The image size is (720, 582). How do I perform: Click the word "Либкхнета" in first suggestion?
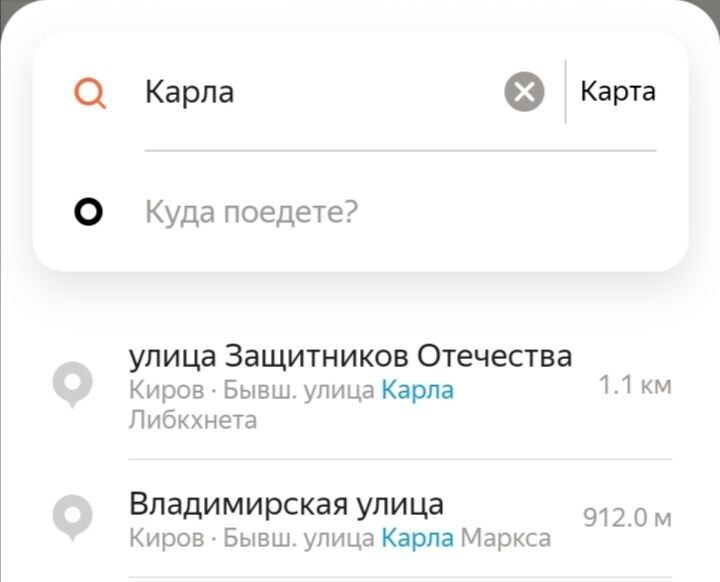[193, 420]
